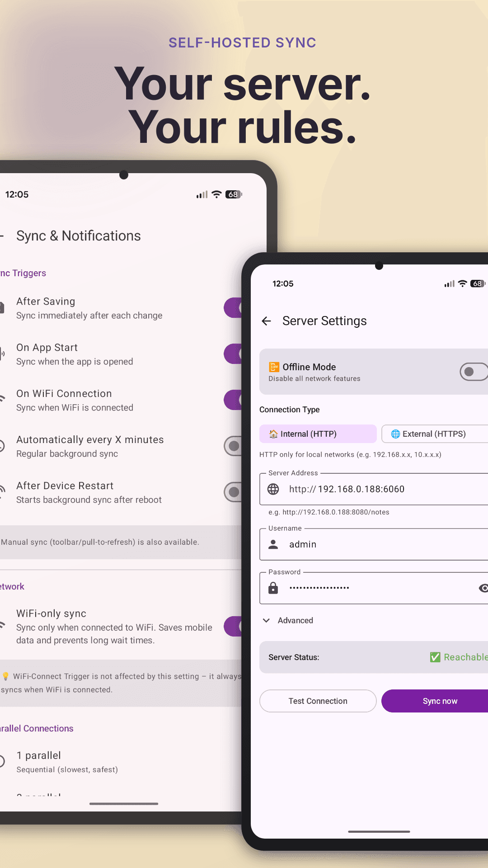Click the Offline Mode orange icon
Viewport: 488px width, 868px height.
click(x=274, y=367)
